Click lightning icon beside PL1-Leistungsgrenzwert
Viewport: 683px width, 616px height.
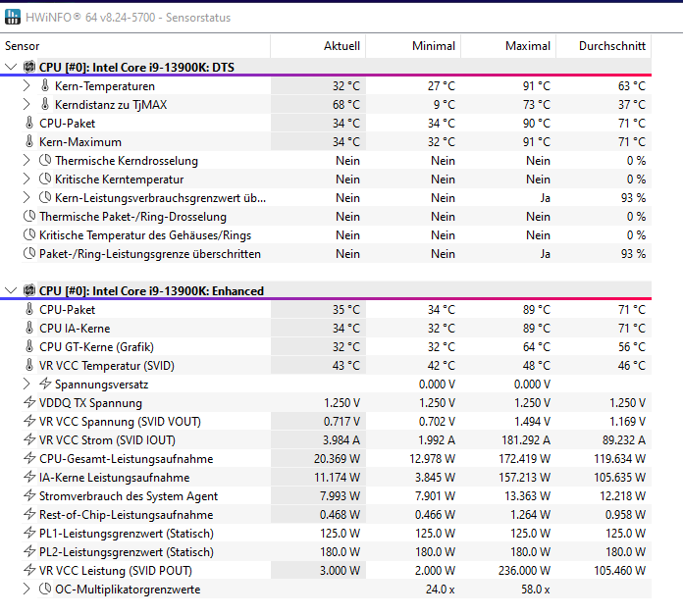click(29, 533)
